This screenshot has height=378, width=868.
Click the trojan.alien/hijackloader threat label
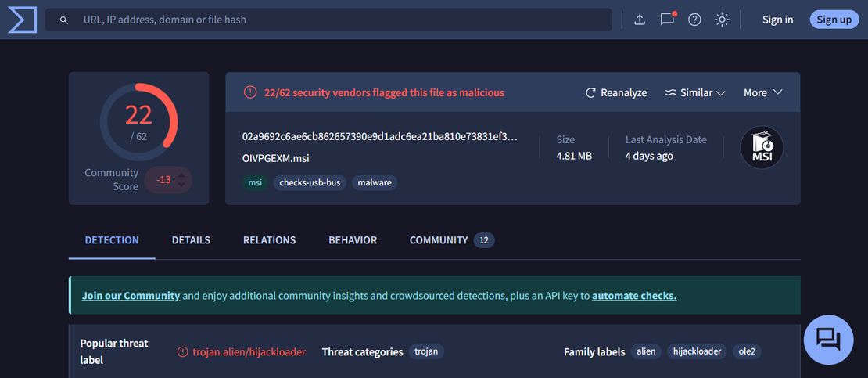pos(249,352)
